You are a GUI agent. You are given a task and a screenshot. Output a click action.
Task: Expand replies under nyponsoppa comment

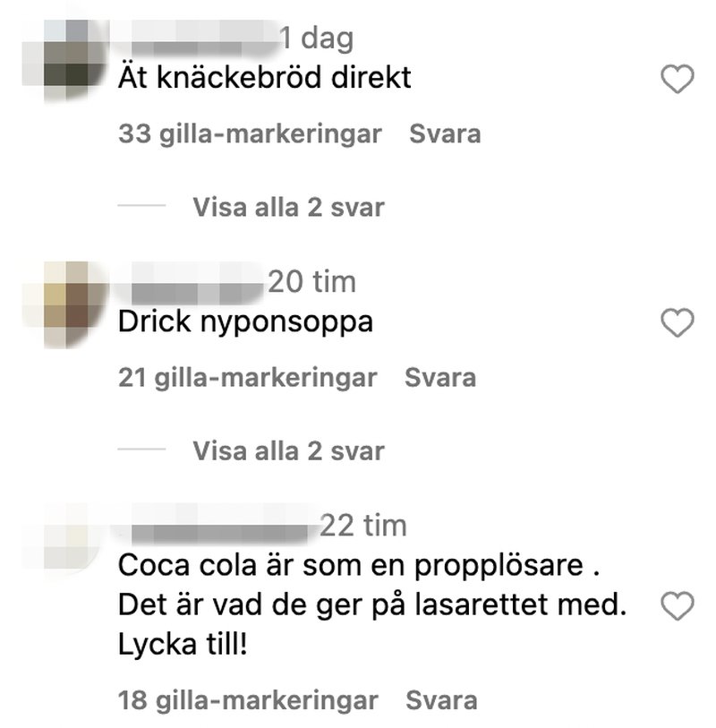tap(288, 450)
